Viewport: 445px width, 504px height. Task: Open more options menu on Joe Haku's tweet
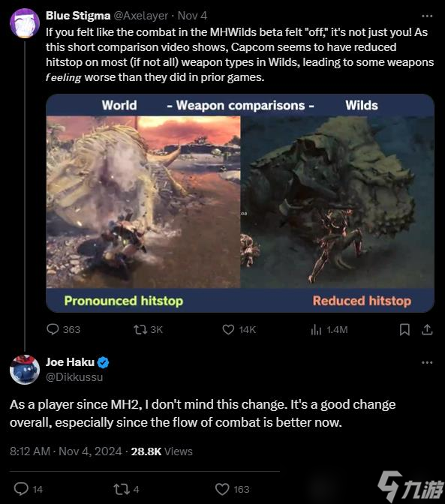tap(427, 362)
